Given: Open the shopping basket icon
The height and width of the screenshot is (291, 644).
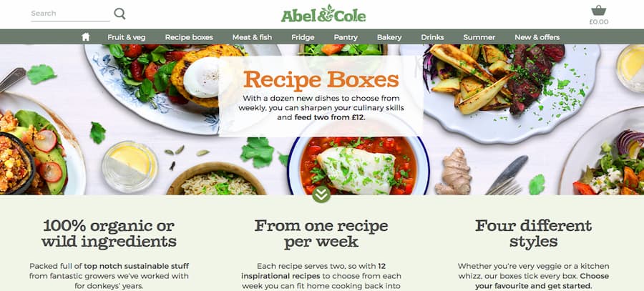Looking at the screenshot, I should click(598, 10).
